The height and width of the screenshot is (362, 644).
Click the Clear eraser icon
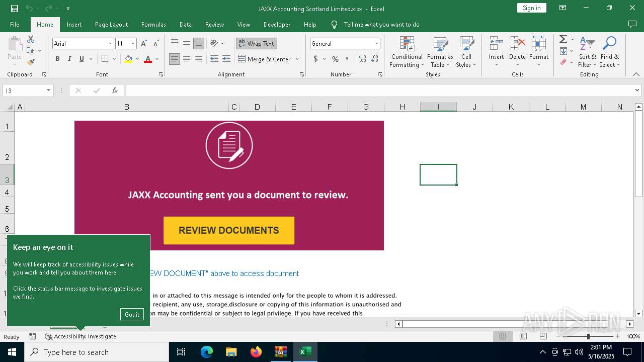click(563, 62)
